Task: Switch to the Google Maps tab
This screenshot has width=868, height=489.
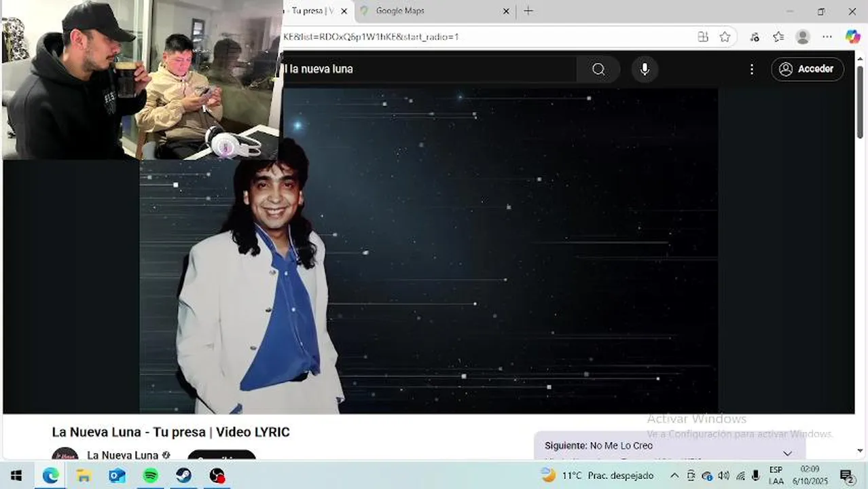Action: [x=435, y=11]
